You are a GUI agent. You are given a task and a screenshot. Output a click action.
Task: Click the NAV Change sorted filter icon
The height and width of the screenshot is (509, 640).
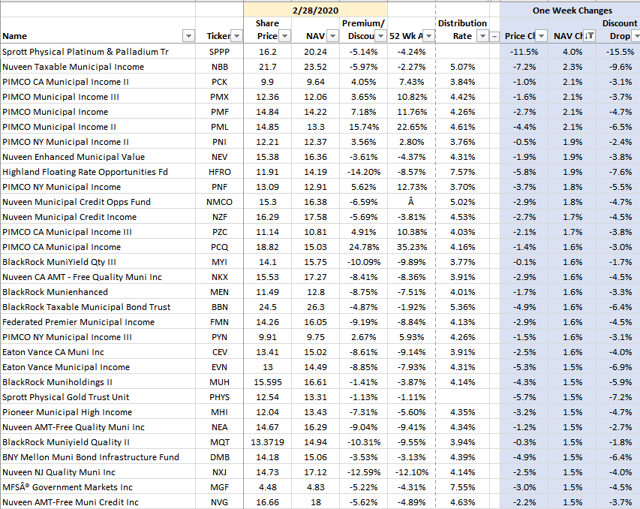(x=590, y=35)
